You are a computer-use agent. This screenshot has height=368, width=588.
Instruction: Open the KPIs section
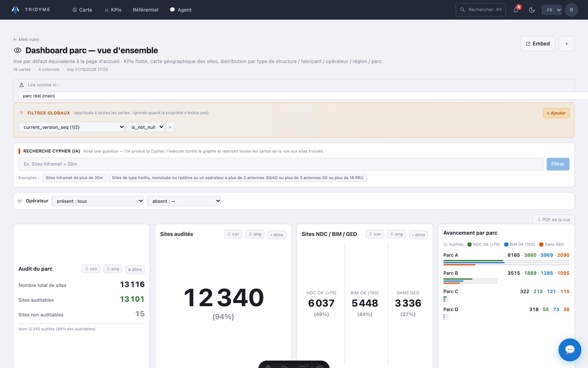pyautogui.click(x=113, y=10)
